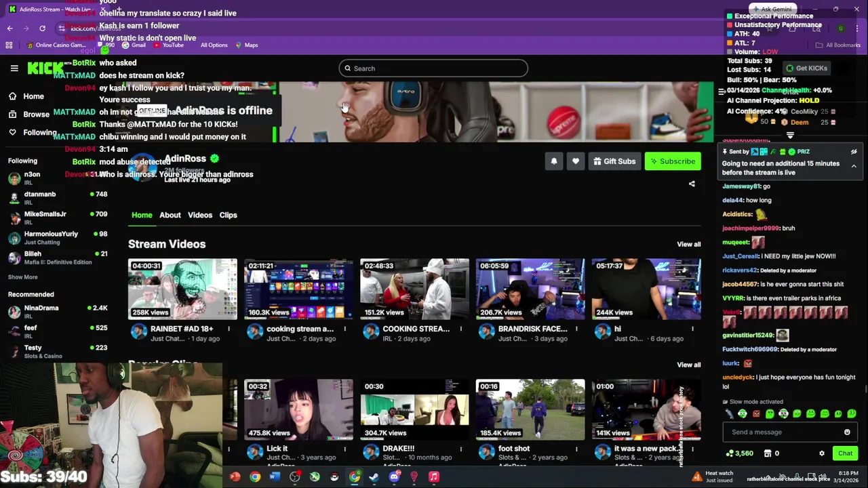Click the n3on channel avatar
868x488 pixels.
pyautogui.click(x=14, y=178)
